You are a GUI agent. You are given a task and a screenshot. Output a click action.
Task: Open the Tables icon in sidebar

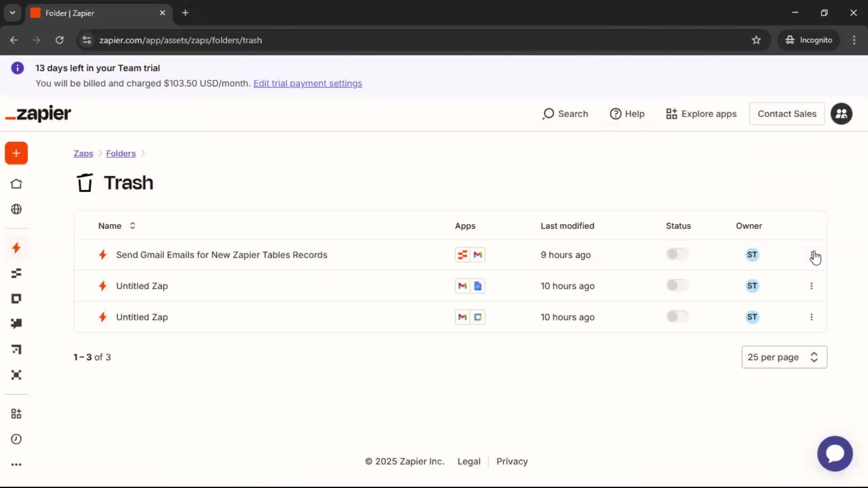click(16, 273)
